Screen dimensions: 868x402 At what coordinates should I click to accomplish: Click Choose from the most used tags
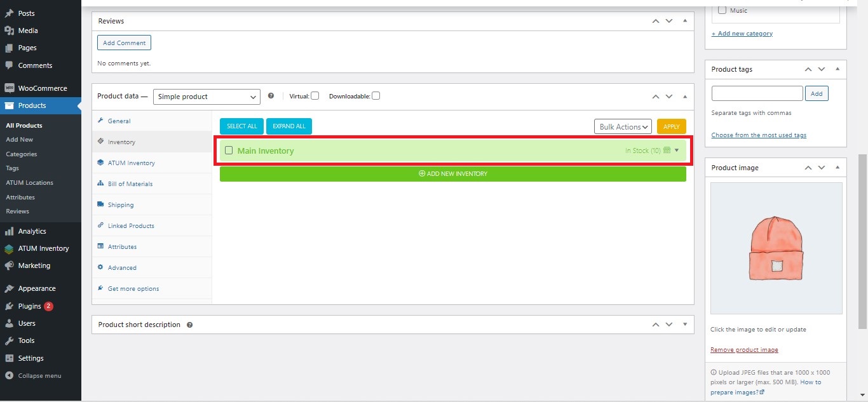point(759,135)
